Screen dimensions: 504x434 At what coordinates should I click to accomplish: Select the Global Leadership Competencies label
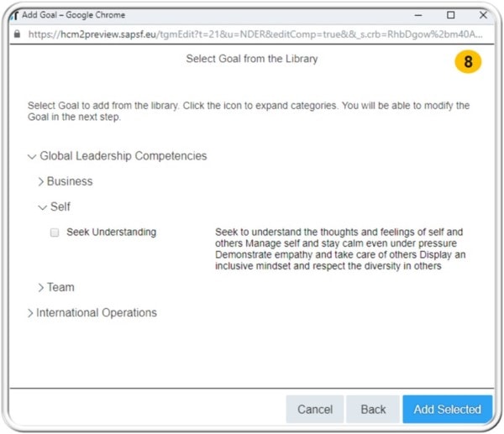(123, 156)
